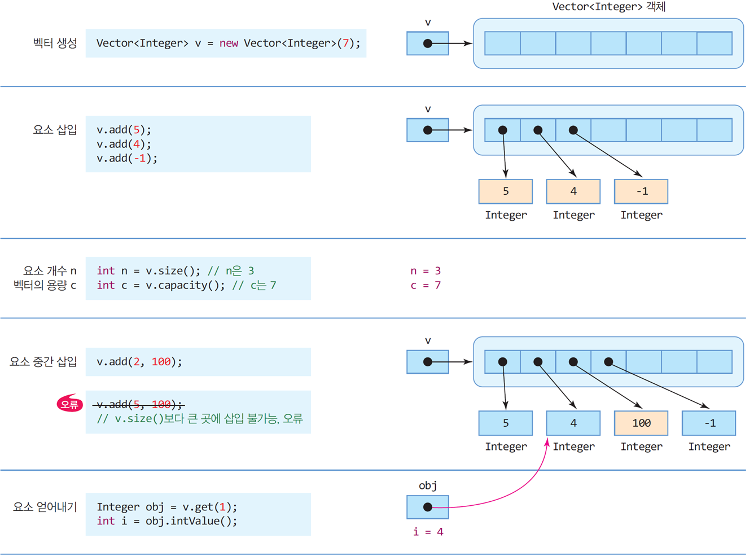Screen dimensions: 754x560
Task: Click the 삽입 불가능, 오류 comment line
Action: pos(200,418)
